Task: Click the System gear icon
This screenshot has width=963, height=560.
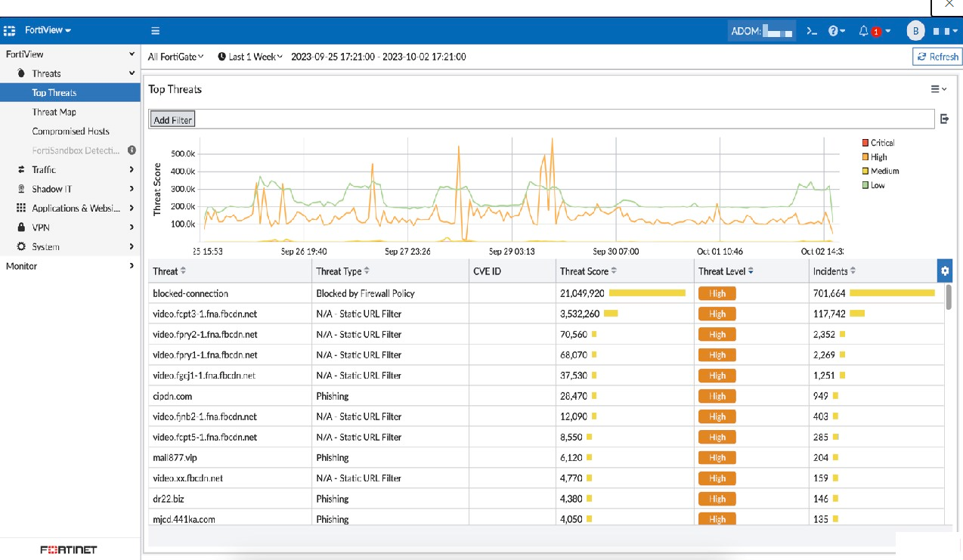Action: coord(21,246)
